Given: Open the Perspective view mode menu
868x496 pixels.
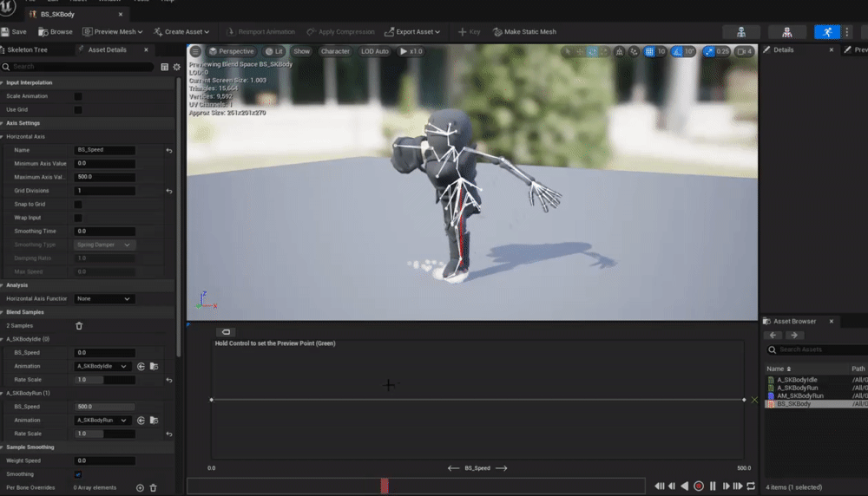Looking at the screenshot, I should point(231,51).
